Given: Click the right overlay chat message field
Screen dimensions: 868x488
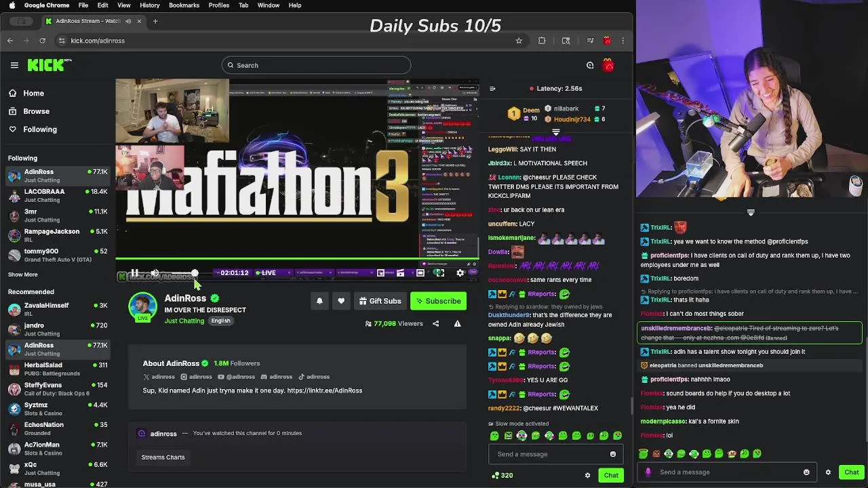Looking at the screenshot, I should click(x=726, y=472).
